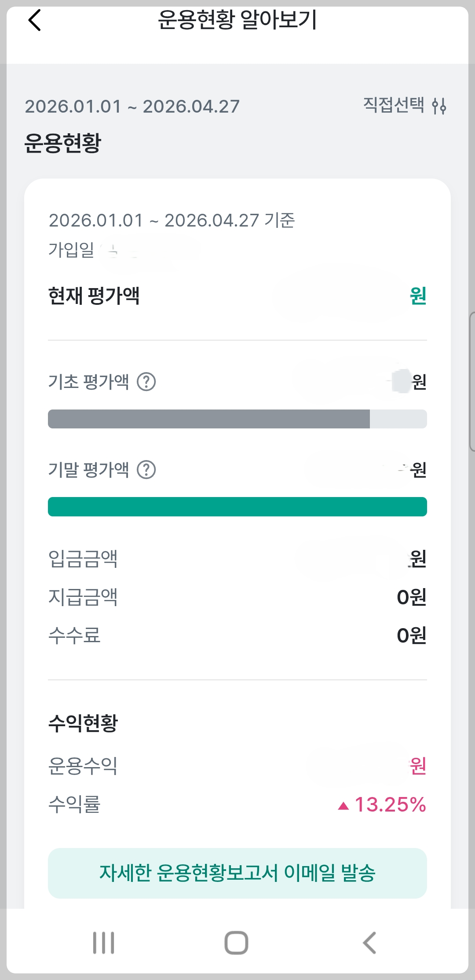The height and width of the screenshot is (980, 475).
Task: Tap the 입금금액 row
Action: pyautogui.click(x=237, y=559)
